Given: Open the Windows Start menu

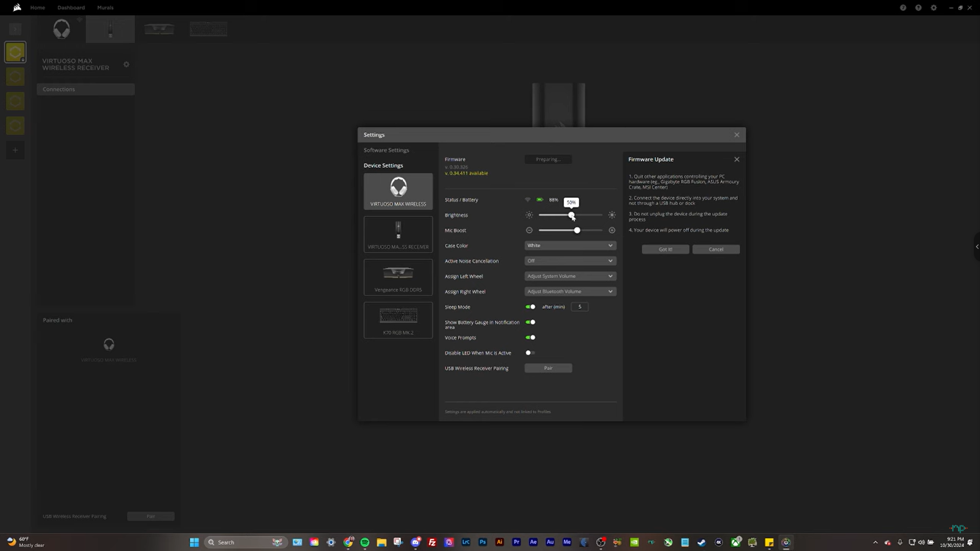Looking at the screenshot, I should [x=194, y=542].
